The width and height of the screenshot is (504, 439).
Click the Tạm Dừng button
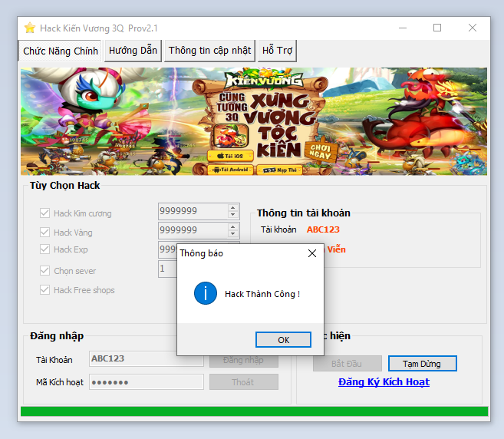point(423,364)
